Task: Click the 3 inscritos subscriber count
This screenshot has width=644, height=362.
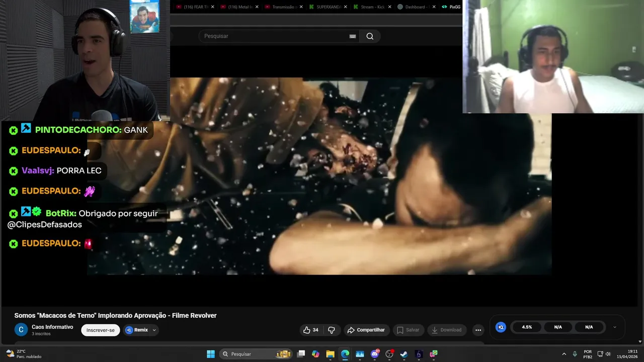Action: [41, 334]
